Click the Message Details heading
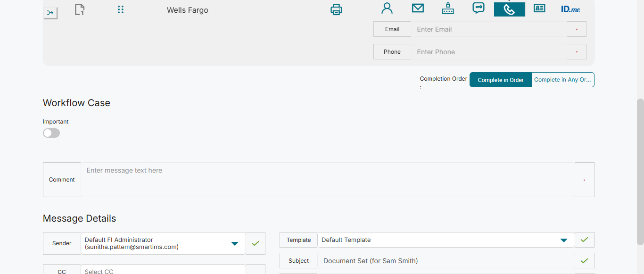644x274 pixels. point(79,218)
